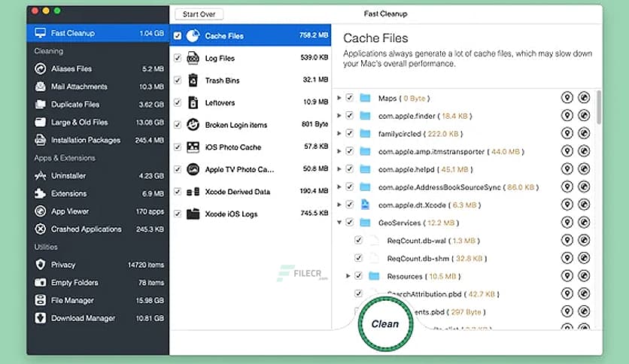This screenshot has height=364, width=629.
Task: Expand com.apple.AddressBookSourceSync folder
Action: pos(339,187)
